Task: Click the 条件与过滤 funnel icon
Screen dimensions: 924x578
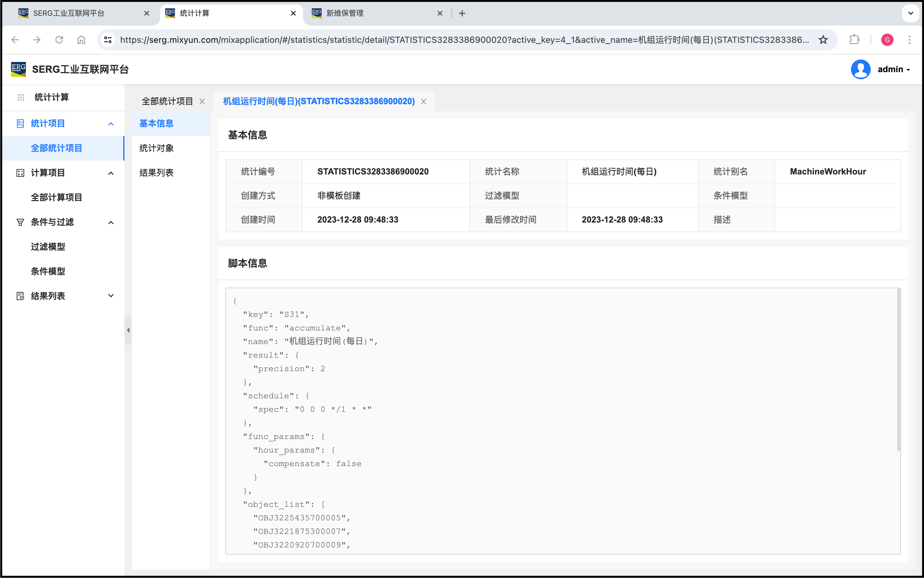Action: 20,222
